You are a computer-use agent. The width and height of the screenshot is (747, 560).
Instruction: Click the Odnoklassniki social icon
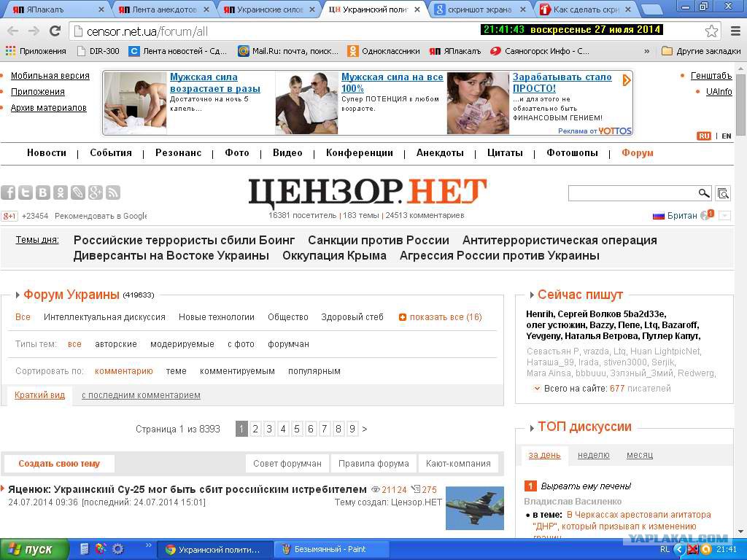(61, 192)
